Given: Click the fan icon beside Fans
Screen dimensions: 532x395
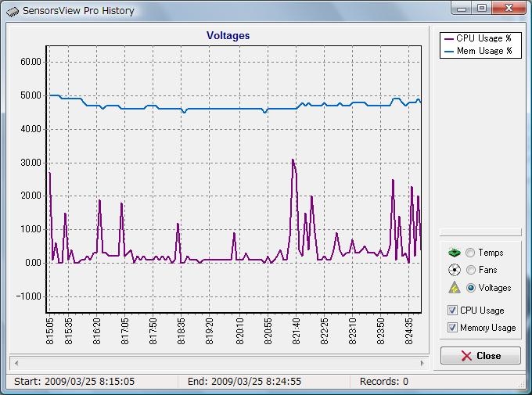Looking at the screenshot, I should 454,270.
